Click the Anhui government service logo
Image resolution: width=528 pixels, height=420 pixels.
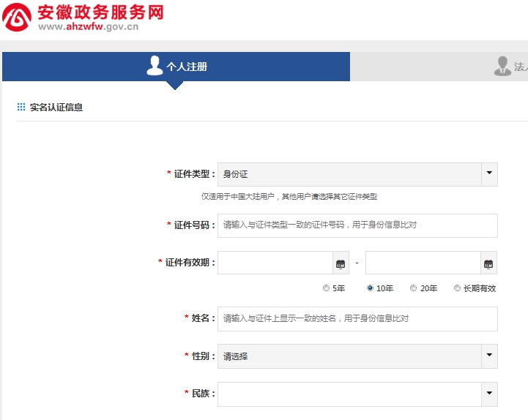[x=18, y=18]
